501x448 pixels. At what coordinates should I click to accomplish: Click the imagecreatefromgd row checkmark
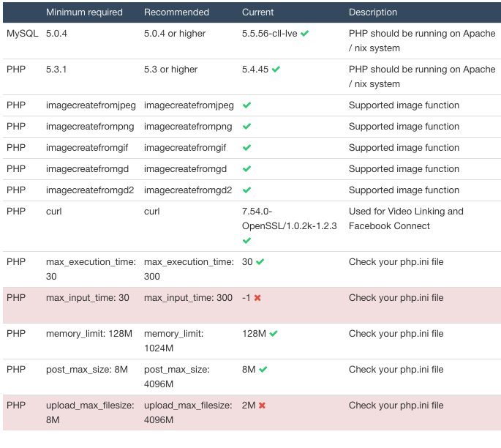(246, 169)
